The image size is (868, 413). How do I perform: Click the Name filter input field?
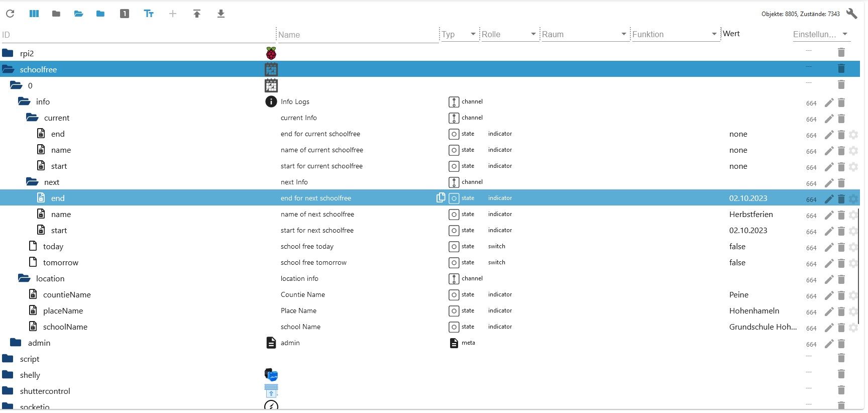click(358, 35)
